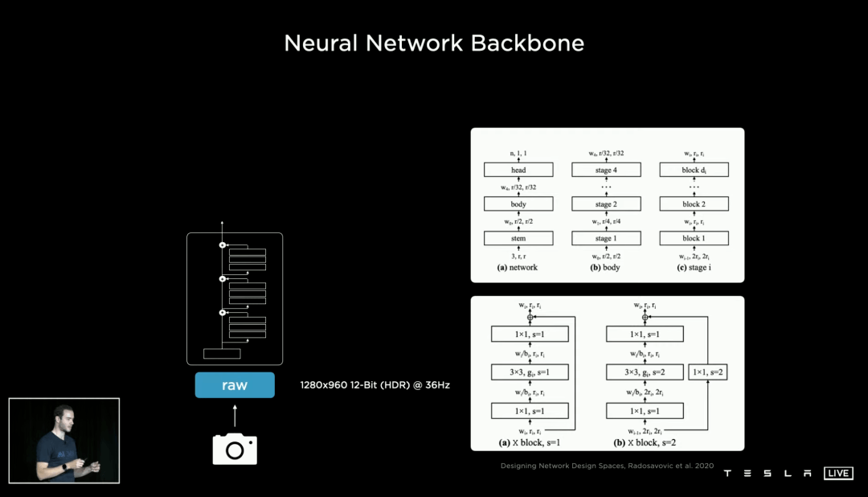Click the stage 2 box
868x497 pixels.
pos(606,204)
